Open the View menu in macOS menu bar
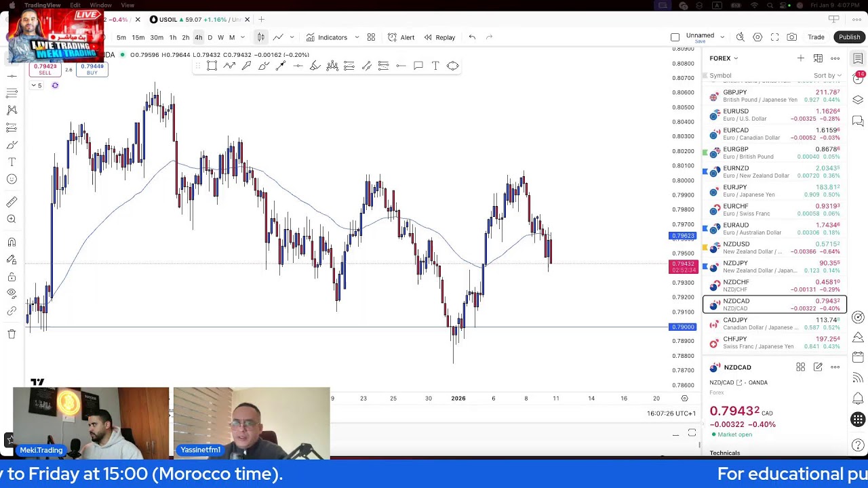 pos(127,5)
